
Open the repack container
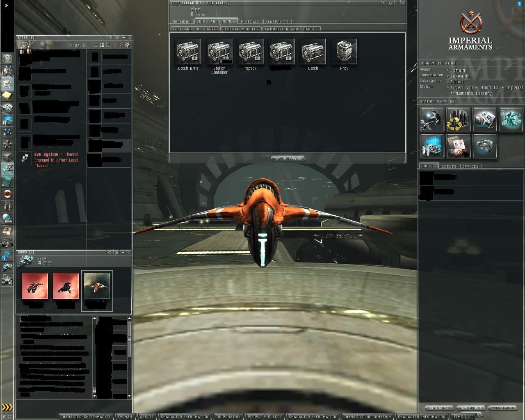point(251,55)
